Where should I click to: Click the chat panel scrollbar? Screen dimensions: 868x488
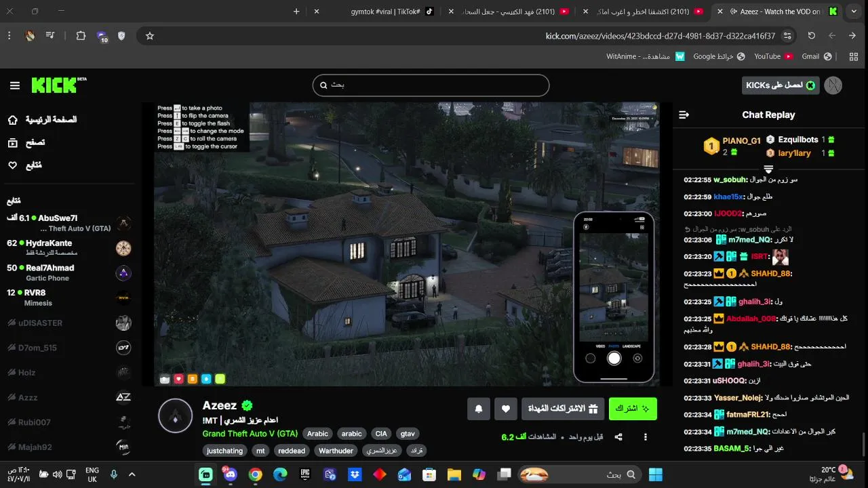coord(863,445)
